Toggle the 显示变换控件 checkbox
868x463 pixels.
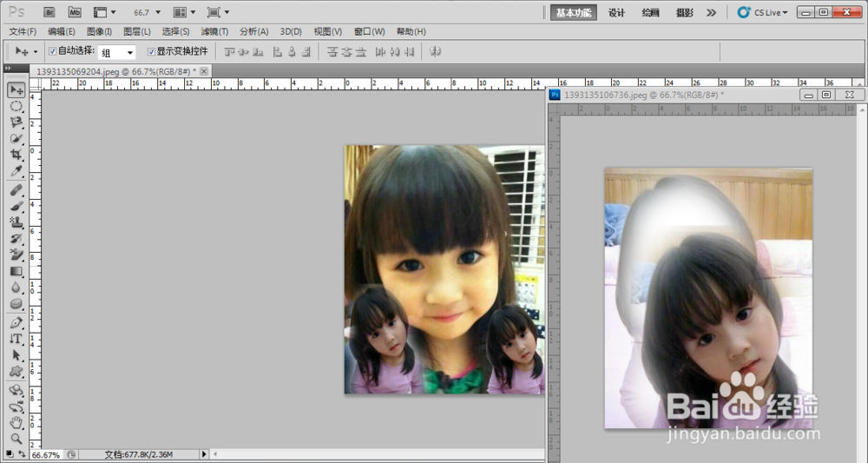pyautogui.click(x=151, y=51)
